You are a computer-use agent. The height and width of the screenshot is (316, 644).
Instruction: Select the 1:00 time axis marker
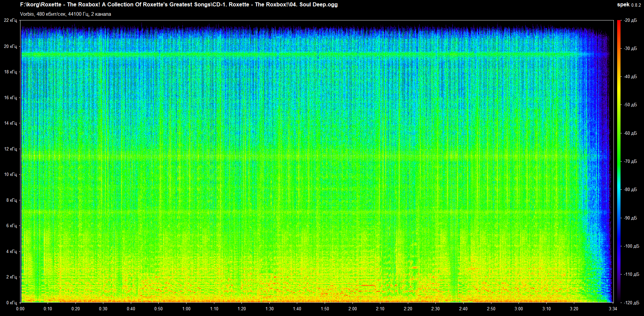coord(186,309)
